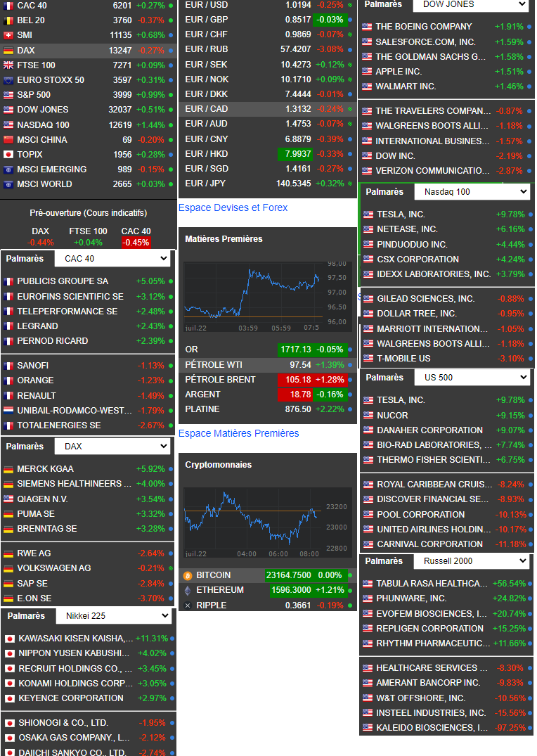Image resolution: width=537 pixels, height=756 pixels.
Task: Click the flag icon next to MERCK KGAA
Action: tap(8, 469)
